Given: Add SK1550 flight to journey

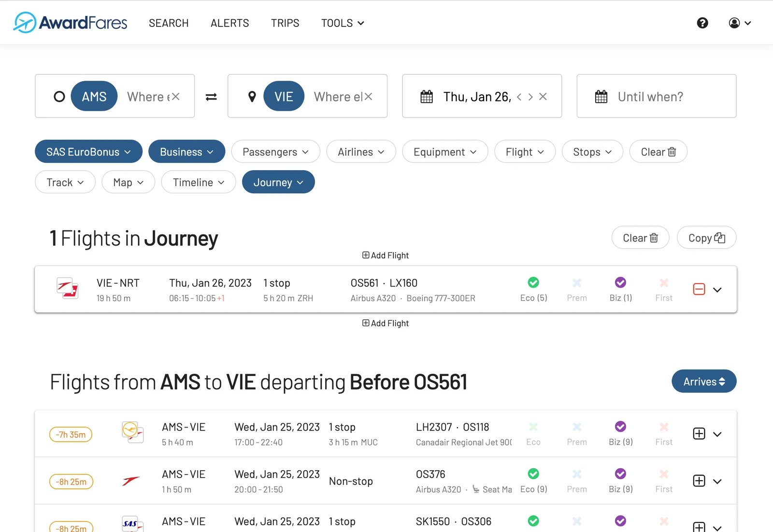Looking at the screenshot, I should 699,527.
